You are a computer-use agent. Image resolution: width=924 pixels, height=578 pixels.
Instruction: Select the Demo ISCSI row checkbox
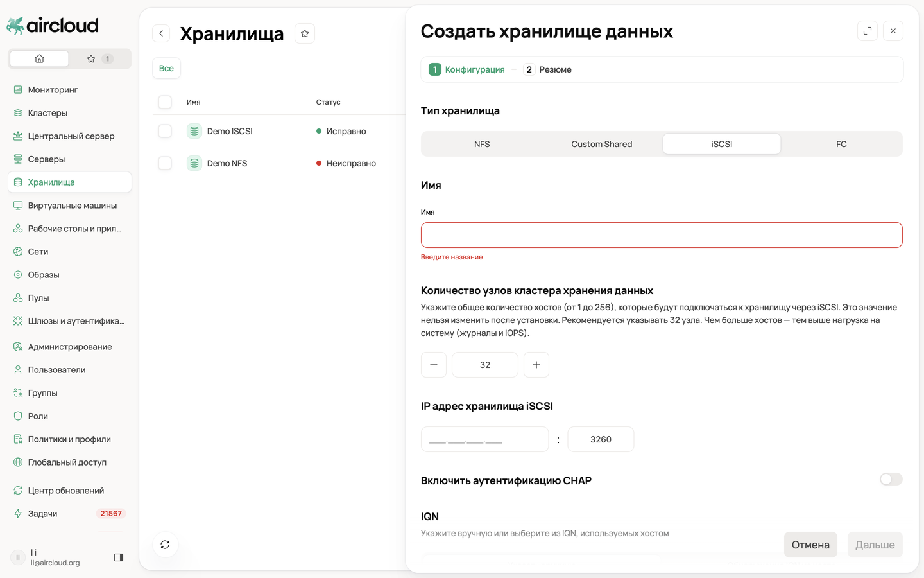click(x=165, y=131)
